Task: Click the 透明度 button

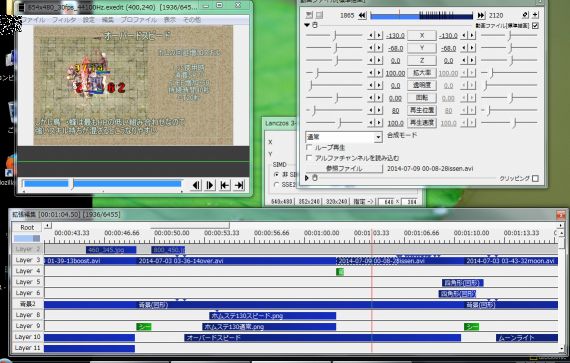Action: click(x=422, y=85)
